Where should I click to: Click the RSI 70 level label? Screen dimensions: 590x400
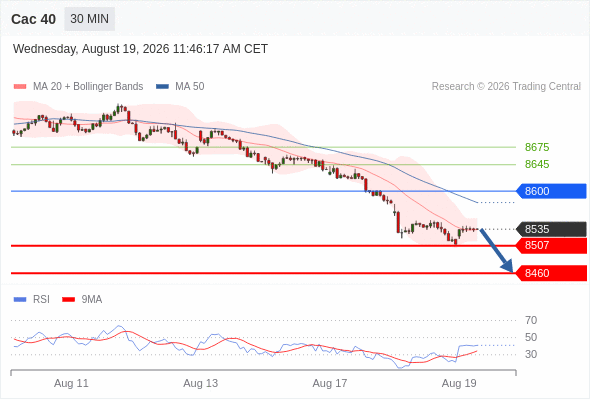(531, 321)
